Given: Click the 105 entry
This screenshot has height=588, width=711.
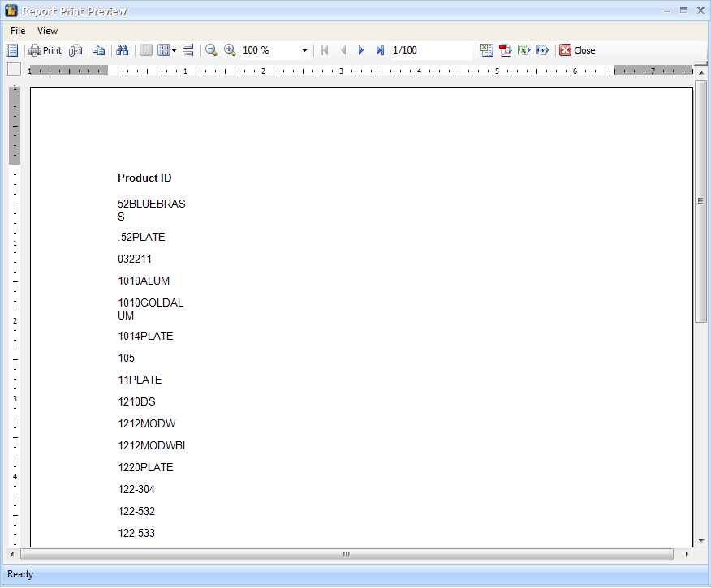Looking at the screenshot, I should pos(126,358).
